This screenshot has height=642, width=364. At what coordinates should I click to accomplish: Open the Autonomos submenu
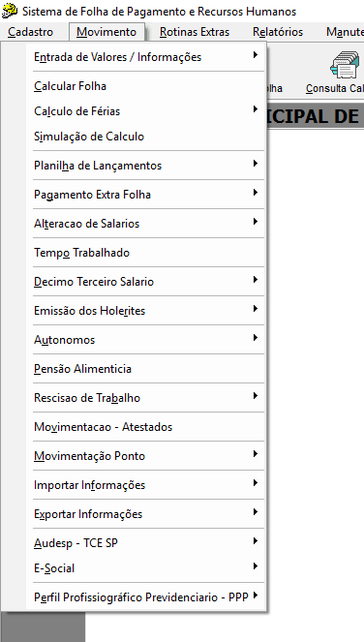coord(146,340)
